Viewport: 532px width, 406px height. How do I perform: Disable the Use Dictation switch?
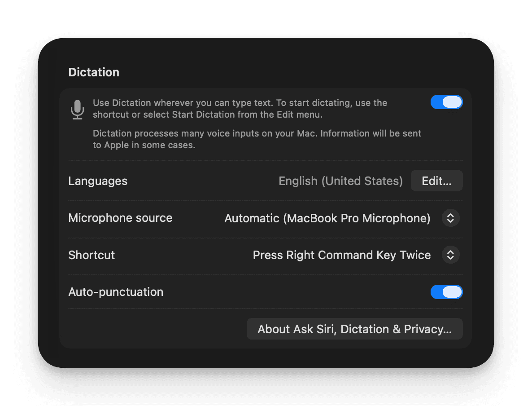(446, 102)
